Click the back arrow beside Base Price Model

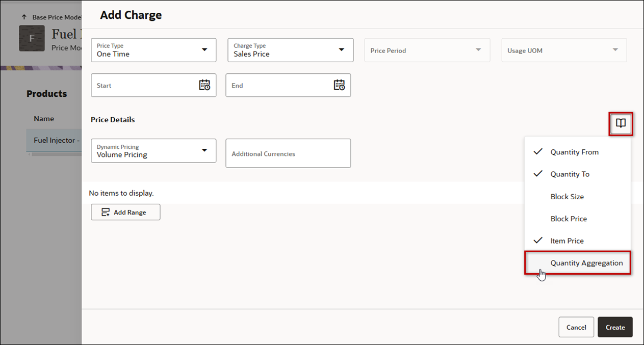coord(24,16)
